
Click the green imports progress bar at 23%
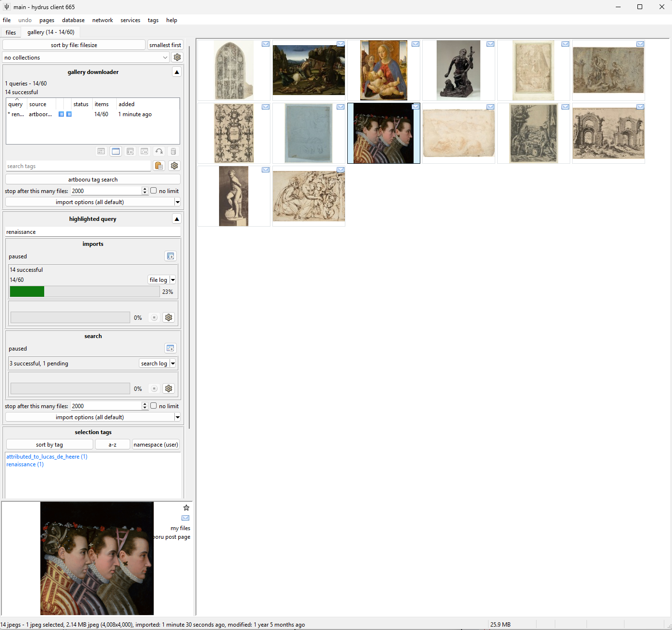tap(85, 291)
